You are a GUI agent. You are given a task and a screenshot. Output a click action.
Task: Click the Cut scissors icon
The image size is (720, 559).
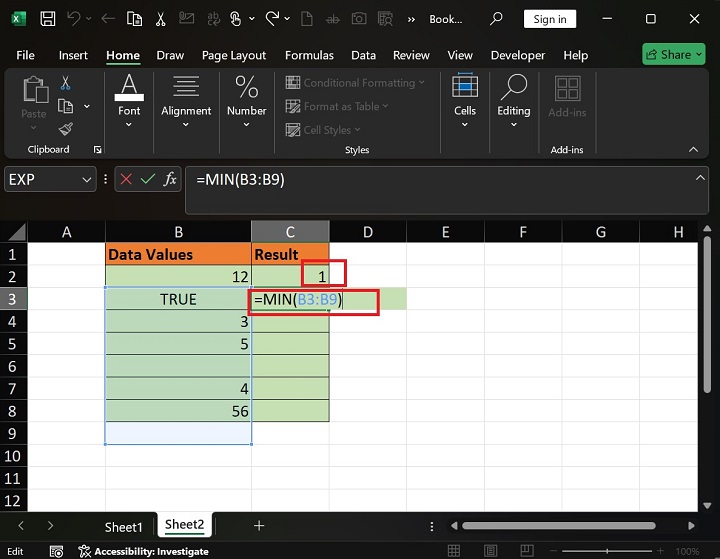point(66,84)
